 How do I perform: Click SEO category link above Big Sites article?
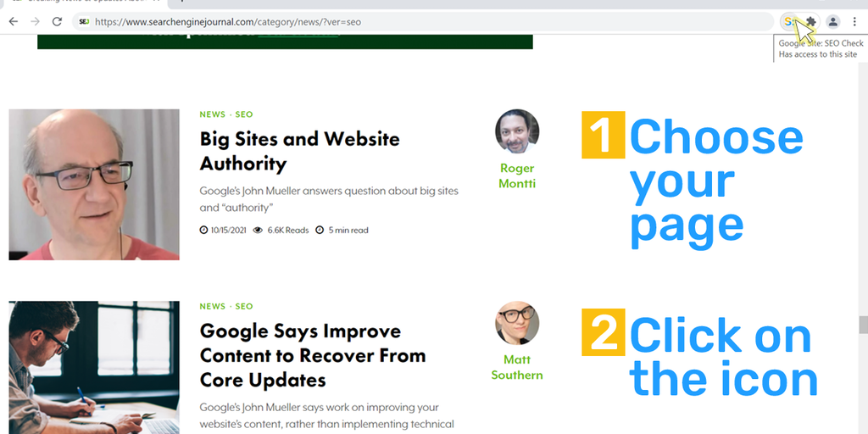(244, 114)
